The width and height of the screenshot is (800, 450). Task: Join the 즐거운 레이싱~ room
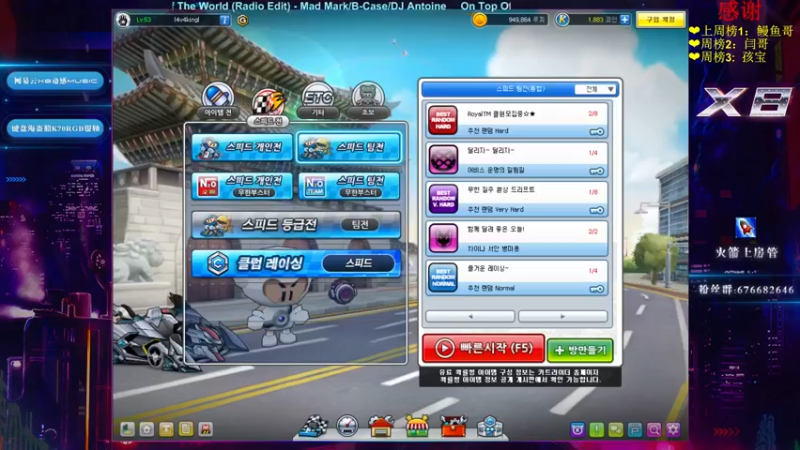pos(517,278)
